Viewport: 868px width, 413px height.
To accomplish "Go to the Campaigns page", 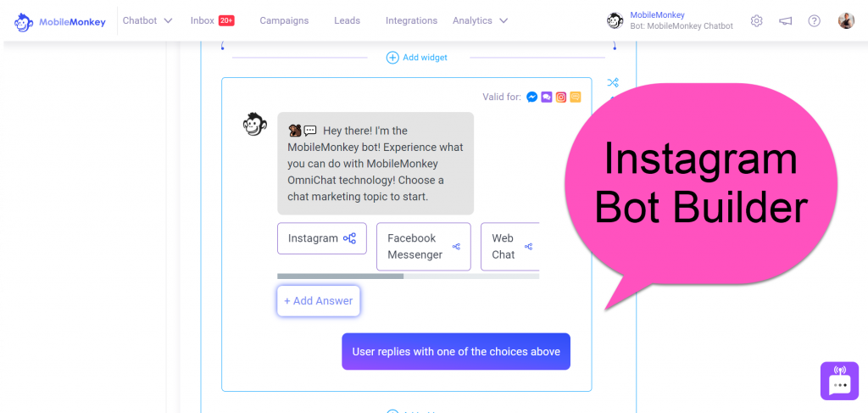I will pos(284,20).
